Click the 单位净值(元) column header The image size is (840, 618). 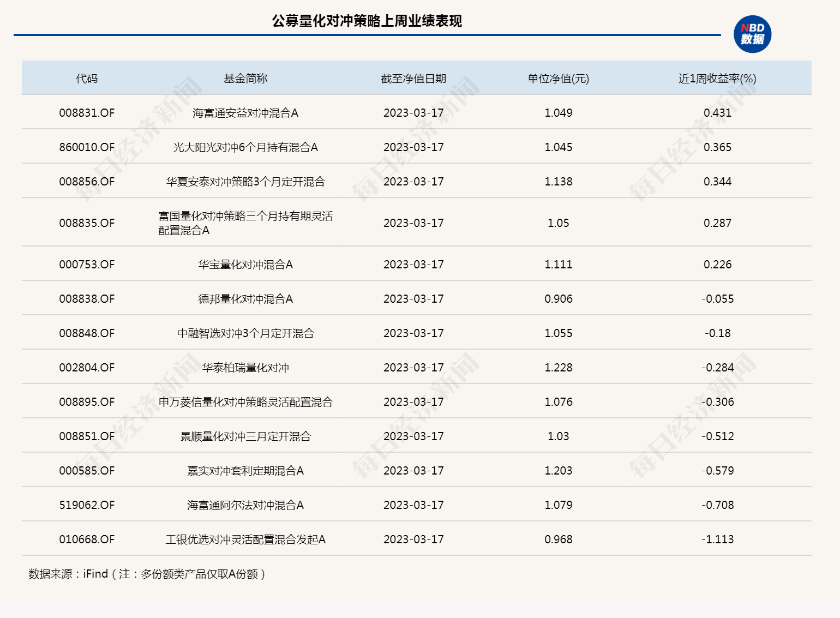pos(559,77)
